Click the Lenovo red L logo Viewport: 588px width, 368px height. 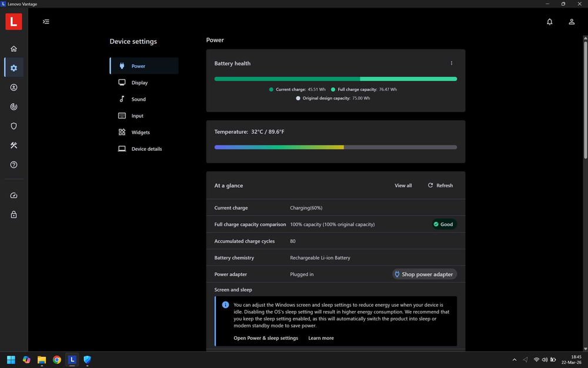point(14,22)
